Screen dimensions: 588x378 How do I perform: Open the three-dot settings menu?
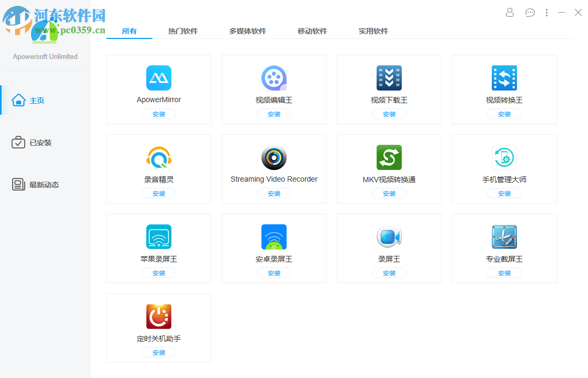point(548,12)
